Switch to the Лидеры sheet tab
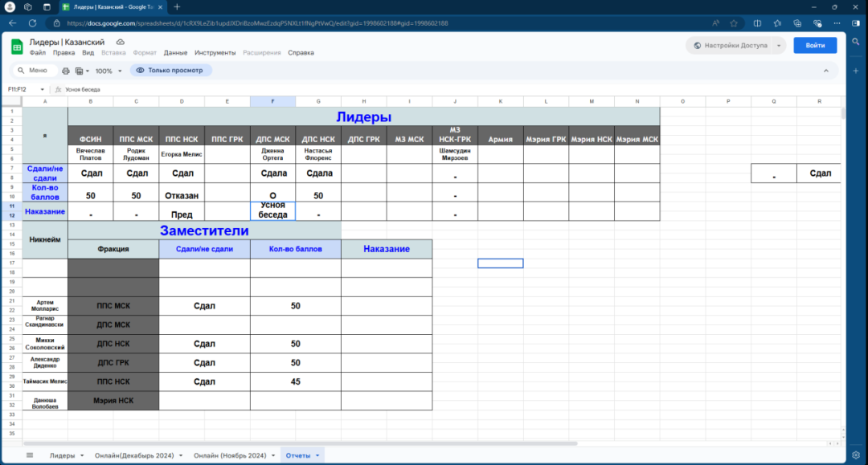Viewport: 868px width, 465px height. click(x=62, y=455)
